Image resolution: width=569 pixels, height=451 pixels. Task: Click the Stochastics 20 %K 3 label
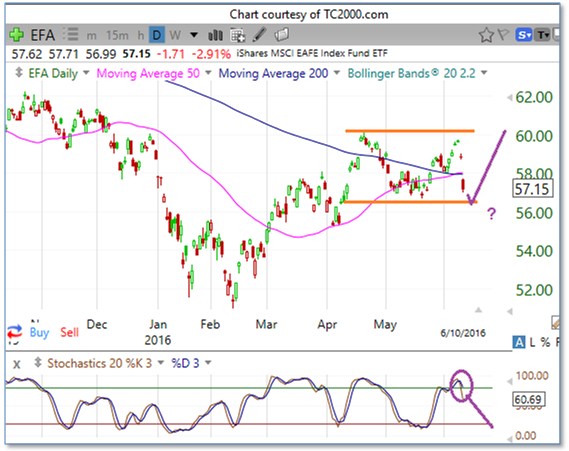coord(99,363)
